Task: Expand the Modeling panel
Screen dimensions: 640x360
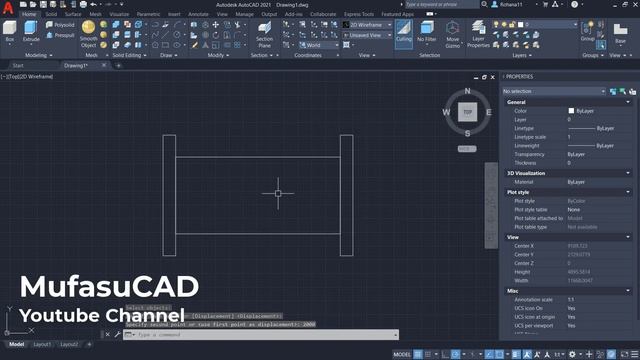Action: 39,55
